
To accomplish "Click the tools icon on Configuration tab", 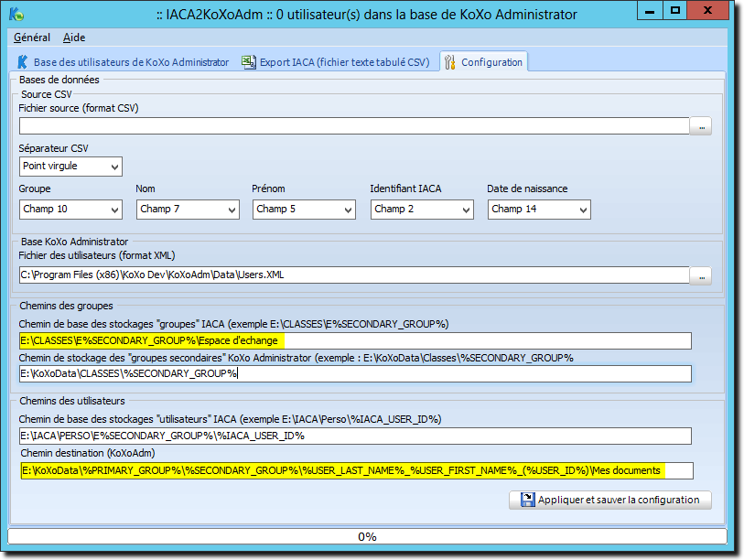I will 449,62.
